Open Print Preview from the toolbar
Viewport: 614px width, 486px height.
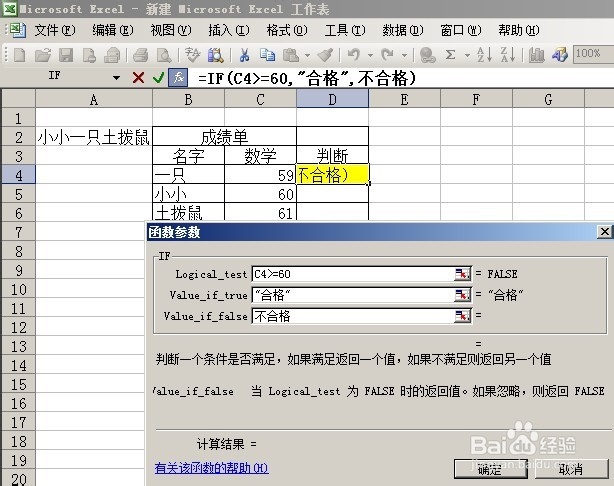[164, 55]
